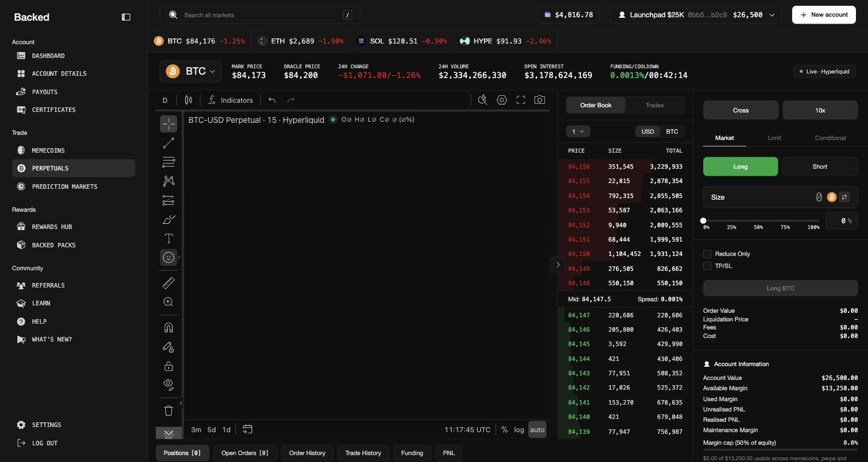Open the Open Orders tab
Screen dimensions: 868x462
[245, 453]
